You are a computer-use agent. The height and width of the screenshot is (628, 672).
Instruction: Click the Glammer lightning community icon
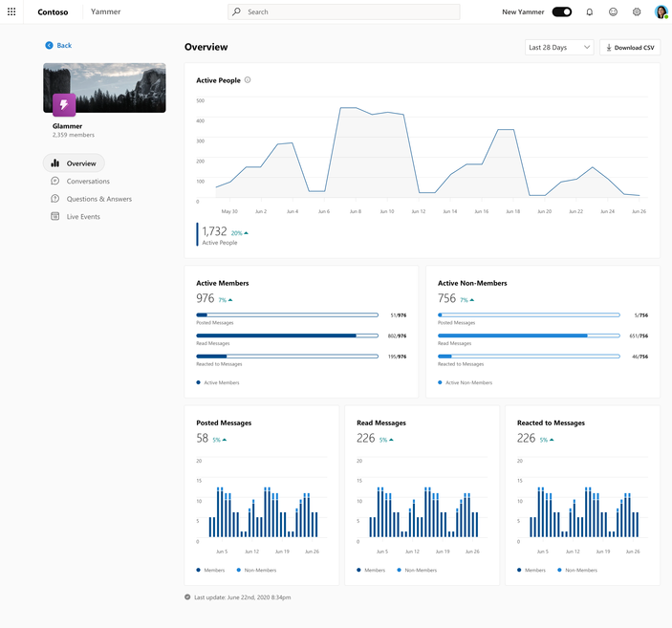point(64,105)
